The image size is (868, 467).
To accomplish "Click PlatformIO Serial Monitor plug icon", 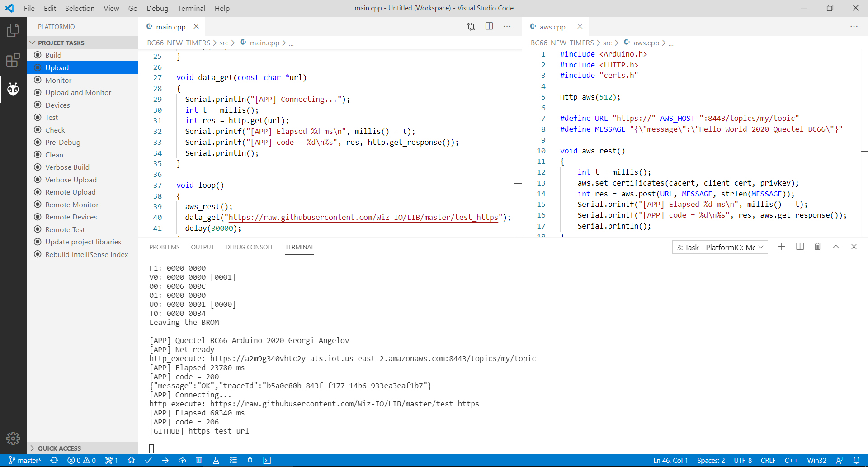I will pyautogui.click(x=250, y=460).
